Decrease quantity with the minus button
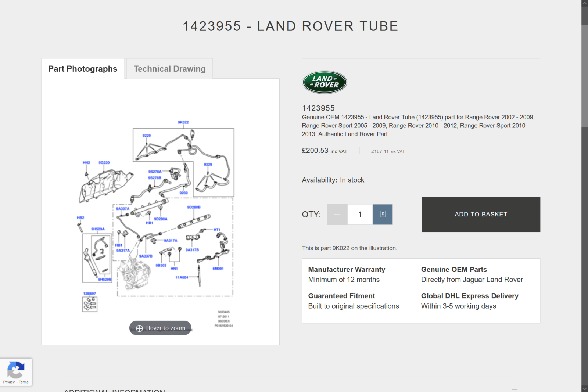This screenshot has height=392, width=588. click(x=337, y=215)
